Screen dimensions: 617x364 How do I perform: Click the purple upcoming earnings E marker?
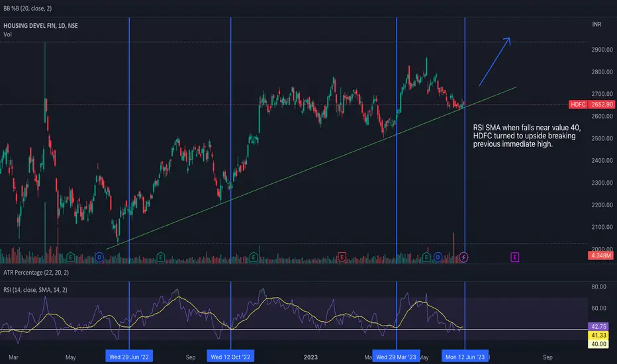coord(514,257)
